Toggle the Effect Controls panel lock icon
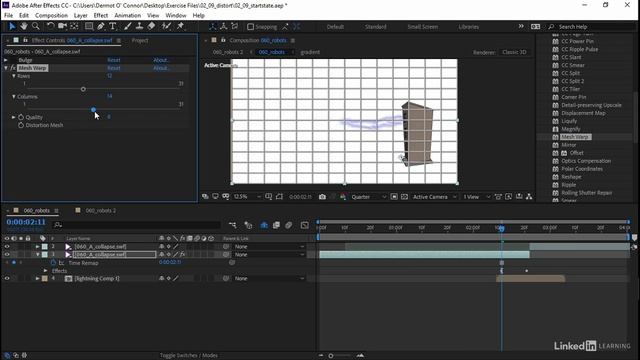The image size is (640, 360). [x=25, y=40]
